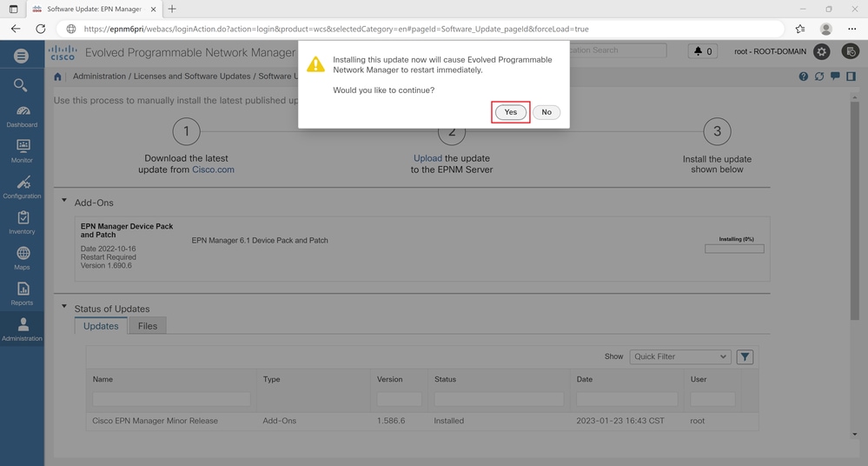
Task: Click the Cisco logo
Action: 62,53
